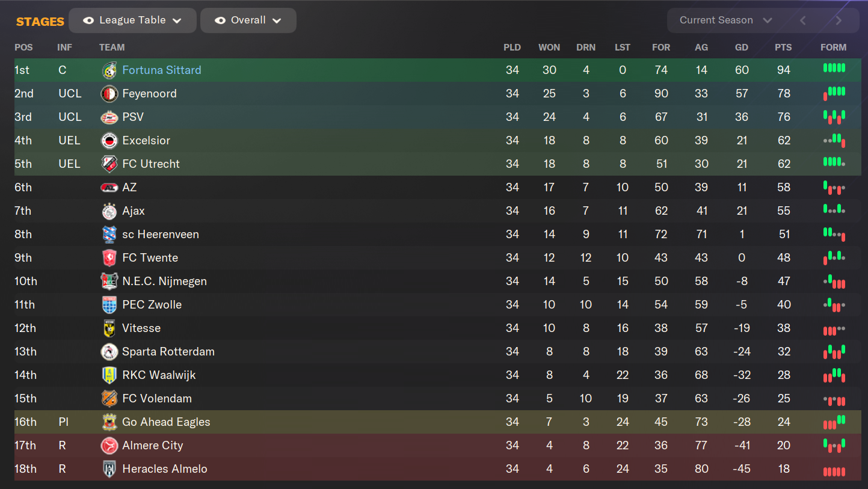Go to previous season arrow
The height and width of the screenshot is (489, 868).
(802, 20)
